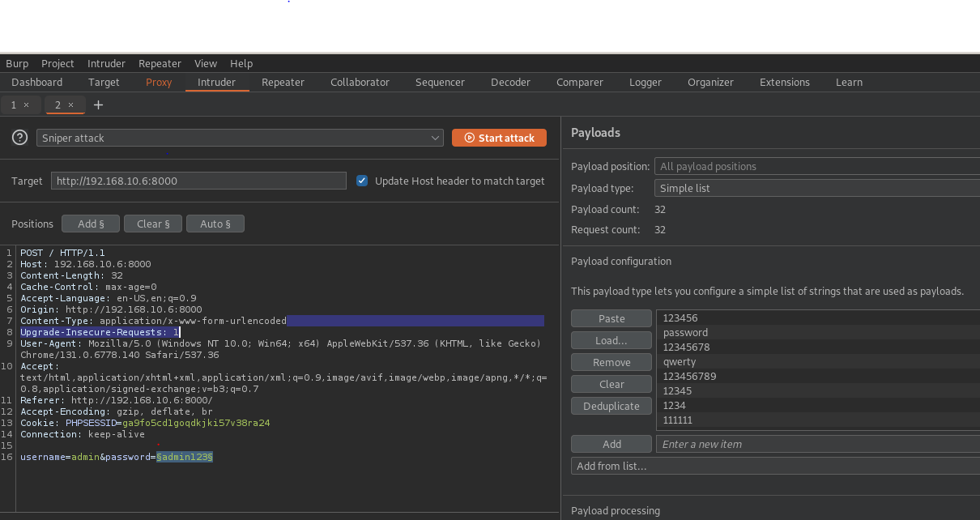Click the Paste payload button
The height and width of the screenshot is (520, 980).
(611, 318)
